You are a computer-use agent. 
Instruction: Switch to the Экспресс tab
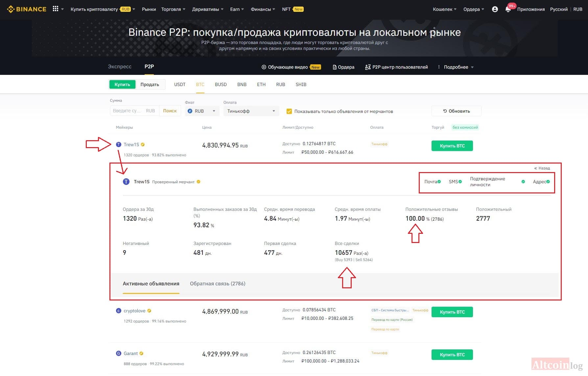(x=120, y=67)
